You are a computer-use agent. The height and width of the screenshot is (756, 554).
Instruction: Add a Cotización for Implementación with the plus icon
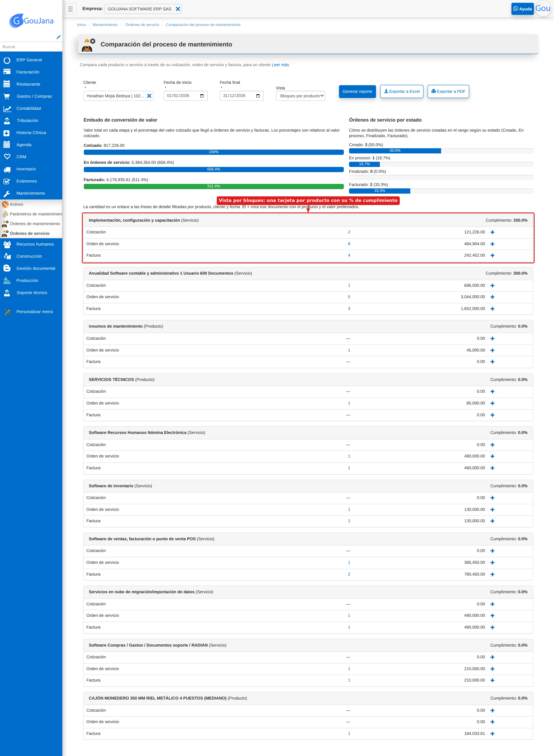point(492,232)
